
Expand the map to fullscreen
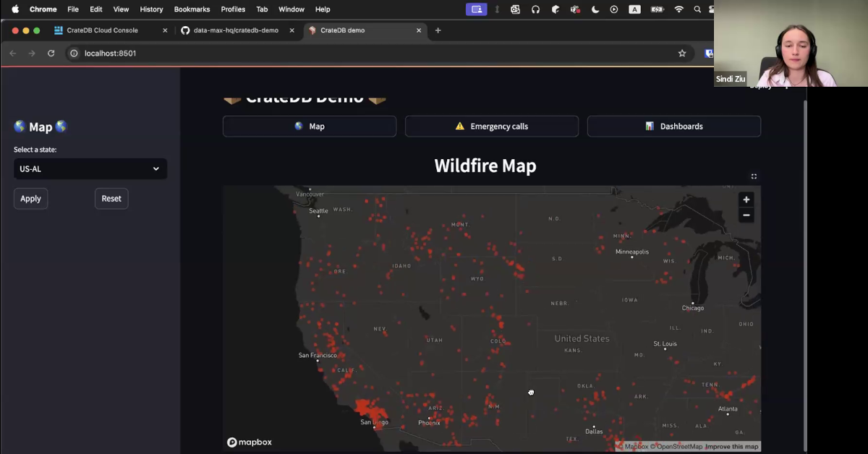(754, 176)
